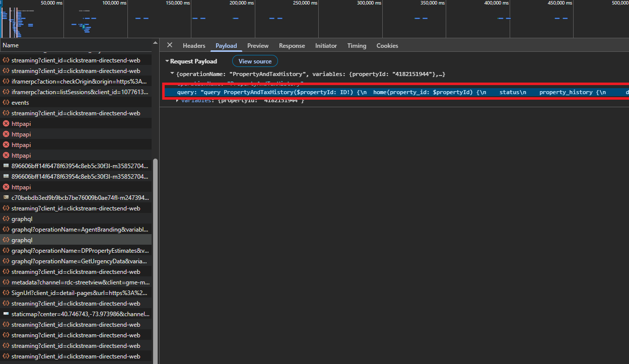The height and width of the screenshot is (364, 629).
Task: Select the graphql?operationName=DPPropertyEstimates request
Action: point(76,251)
